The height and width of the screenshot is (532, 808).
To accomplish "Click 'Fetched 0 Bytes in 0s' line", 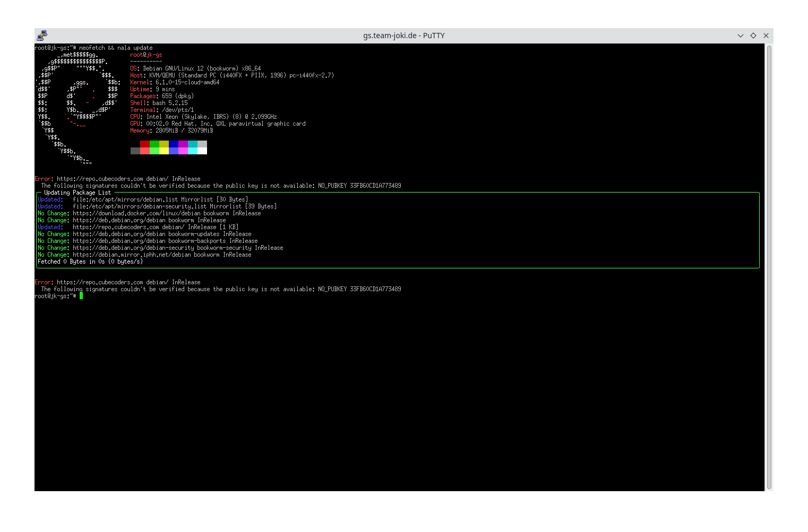I will [x=90, y=261].
